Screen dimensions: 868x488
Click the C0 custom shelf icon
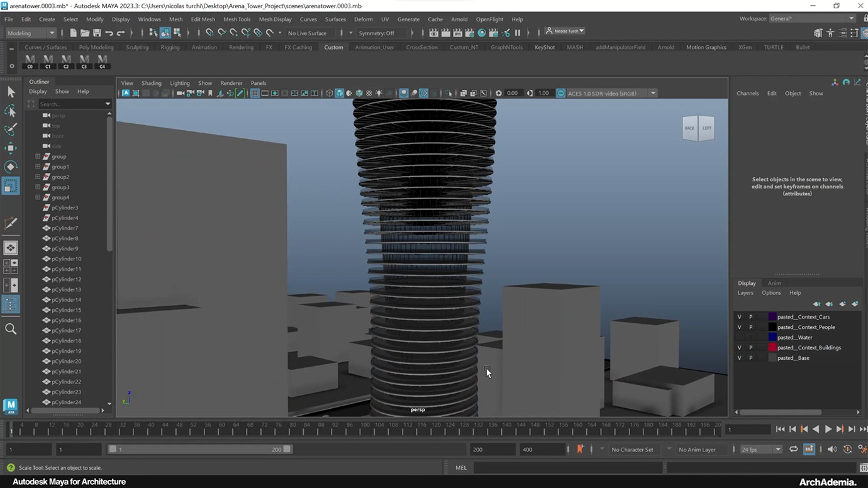point(30,62)
